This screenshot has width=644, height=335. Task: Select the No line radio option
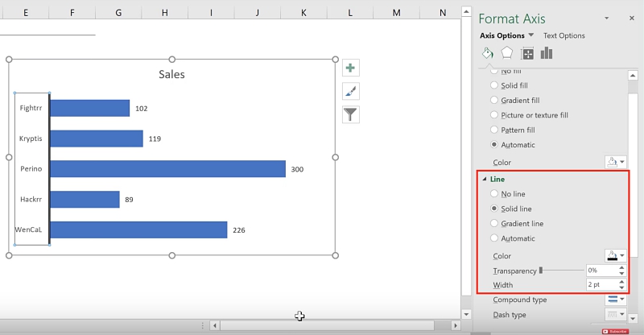click(x=494, y=194)
